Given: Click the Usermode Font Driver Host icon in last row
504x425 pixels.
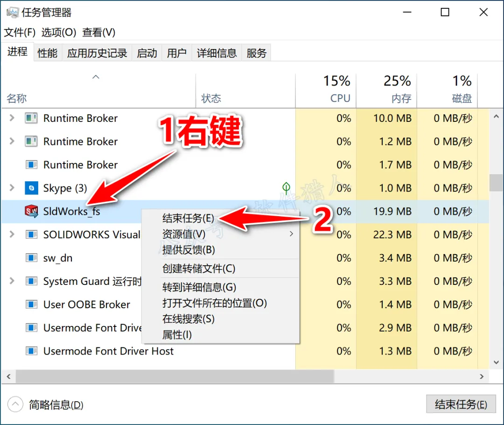Looking at the screenshot, I should (x=31, y=351).
